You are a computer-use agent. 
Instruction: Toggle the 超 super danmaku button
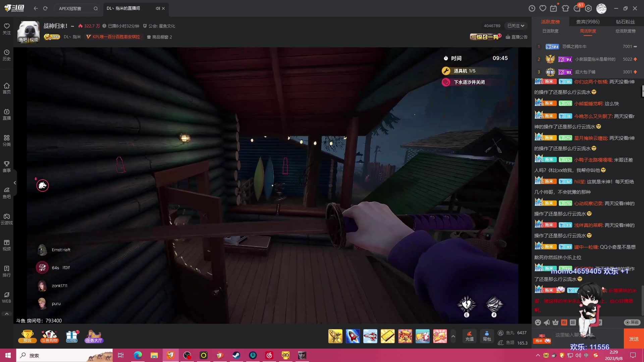573,322
